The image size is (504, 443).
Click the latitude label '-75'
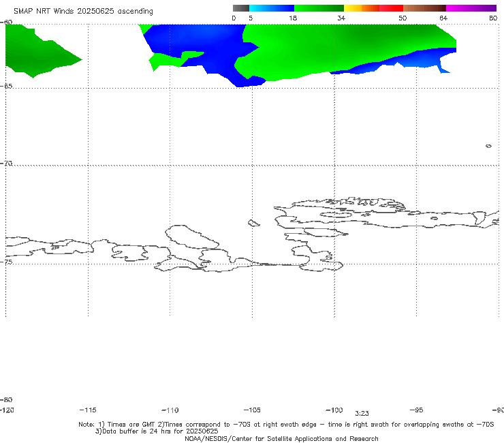(6, 262)
